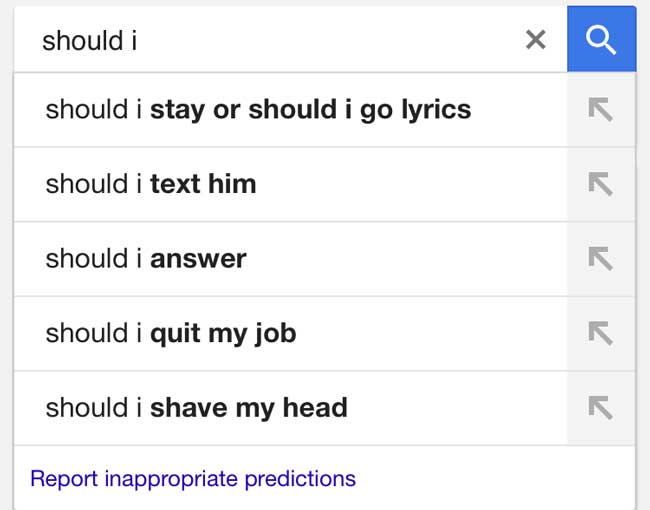Open 'Report inappropriate predictions' link
650x510 pixels.
point(193,479)
